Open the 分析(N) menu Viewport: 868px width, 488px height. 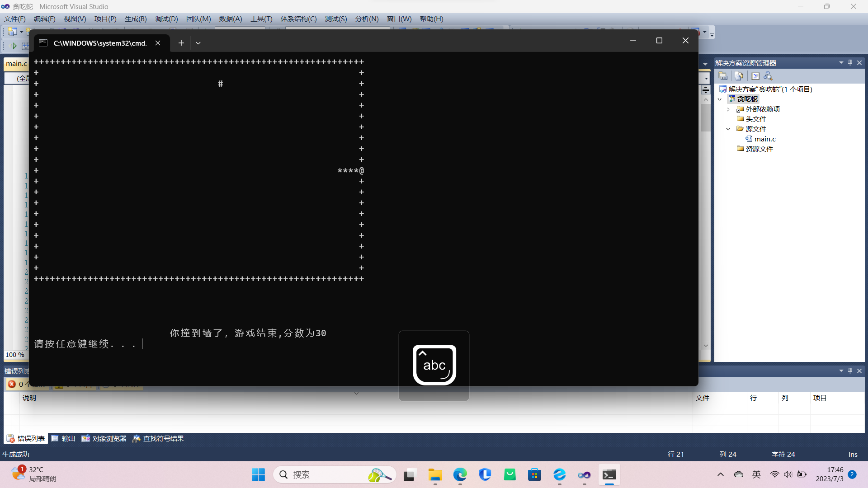coord(367,19)
